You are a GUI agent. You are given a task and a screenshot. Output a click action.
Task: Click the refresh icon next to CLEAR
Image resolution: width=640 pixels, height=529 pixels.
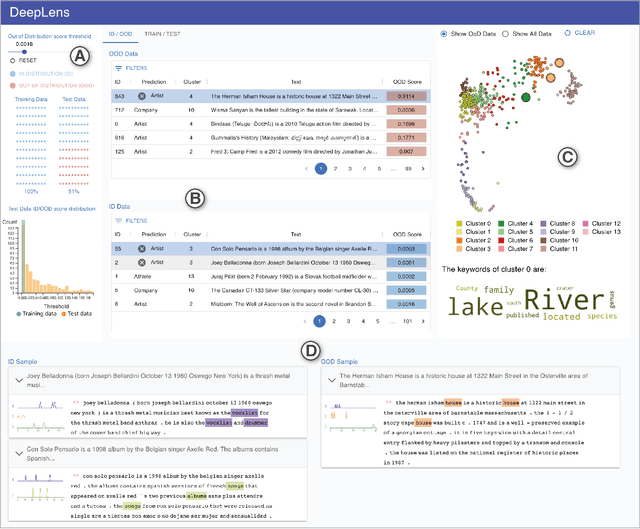coord(567,33)
